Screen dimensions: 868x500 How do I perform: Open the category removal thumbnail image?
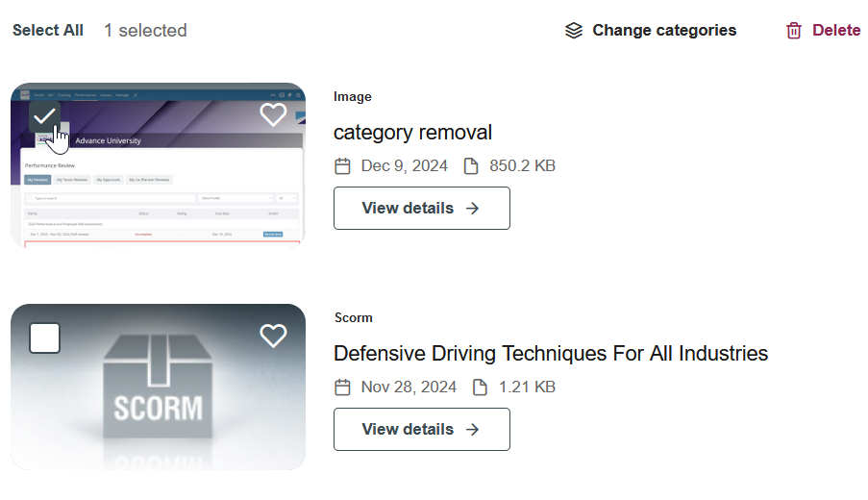pyautogui.click(x=159, y=183)
